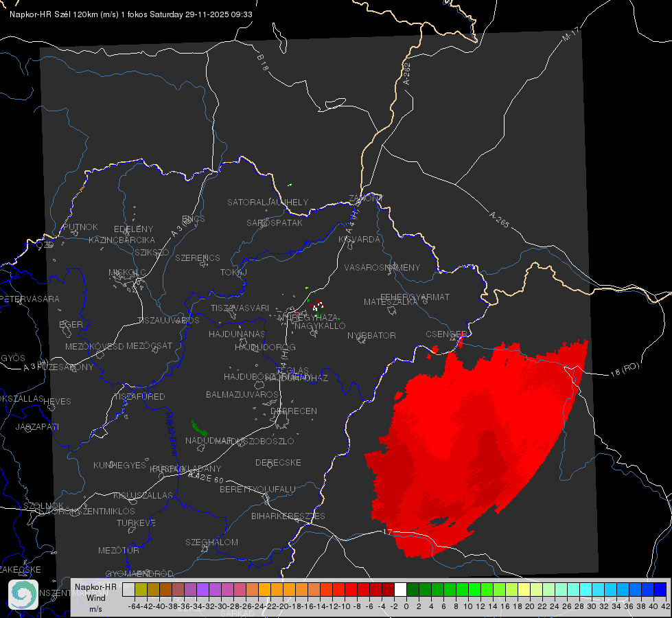Click the SZEGHALOM city label
The height and width of the screenshot is (618, 672).
211,542
